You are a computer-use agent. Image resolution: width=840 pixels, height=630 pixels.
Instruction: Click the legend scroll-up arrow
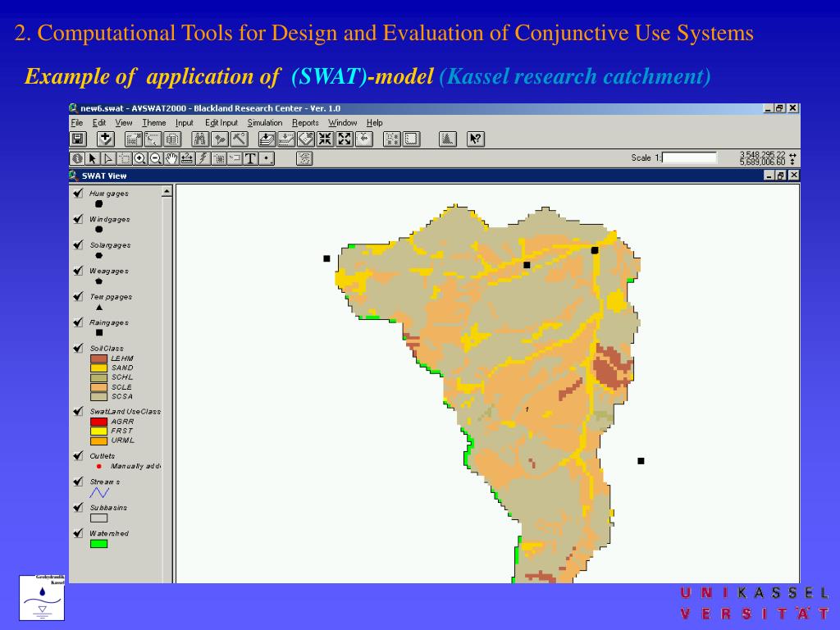point(167,192)
